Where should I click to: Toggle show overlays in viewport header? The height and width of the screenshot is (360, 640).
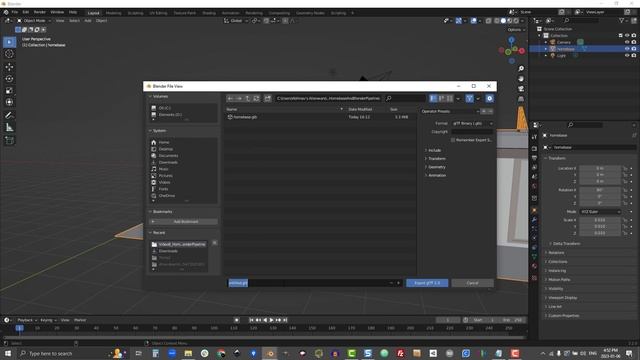[473, 20]
